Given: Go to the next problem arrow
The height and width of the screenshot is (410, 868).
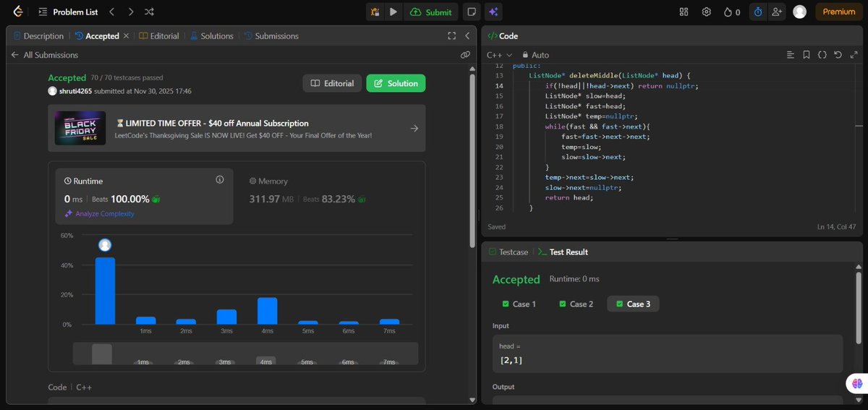Looking at the screenshot, I should [130, 12].
